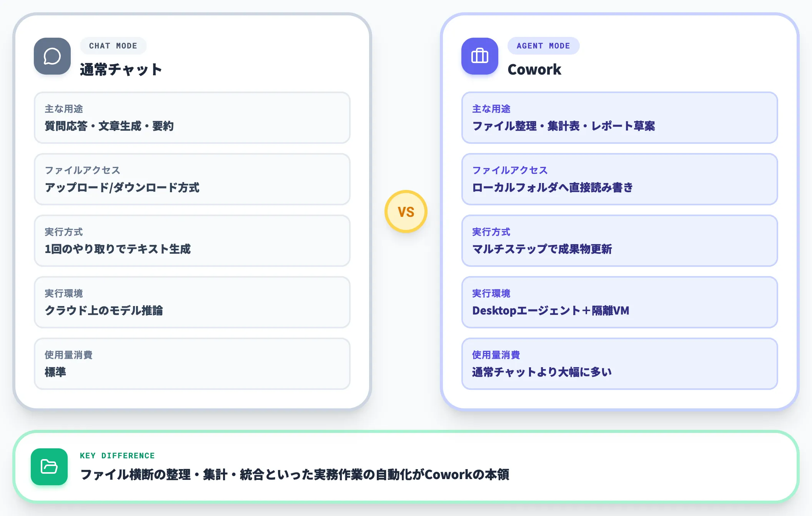The width and height of the screenshot is (812, 516).
Task: Click 実行環境 label in chat card
Action: click(64, 293)
